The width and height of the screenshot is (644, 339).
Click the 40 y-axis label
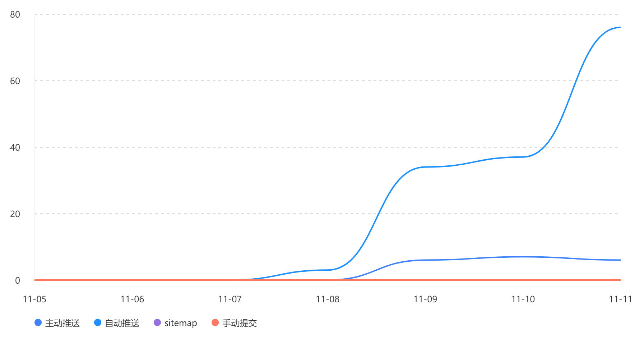pyautogui.click(x=15, y=147)
